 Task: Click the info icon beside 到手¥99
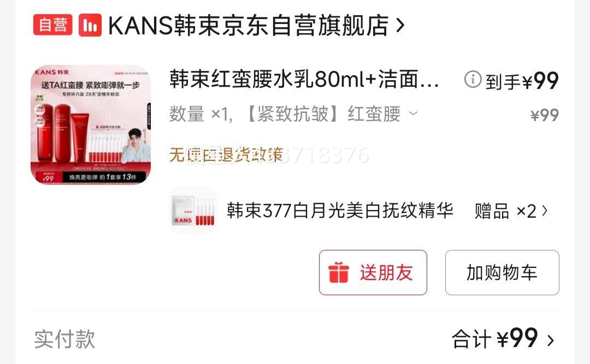[473, 79]
